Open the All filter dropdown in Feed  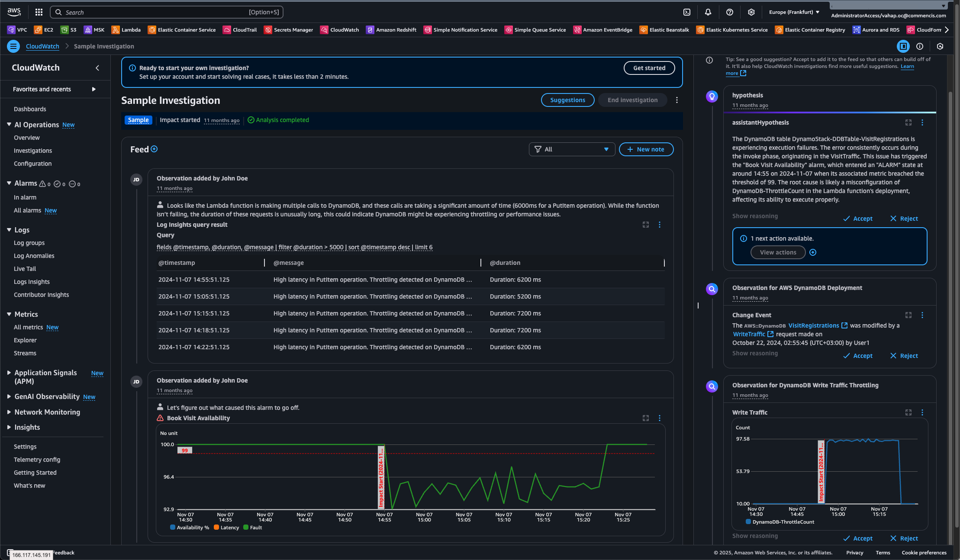point(571,149)
